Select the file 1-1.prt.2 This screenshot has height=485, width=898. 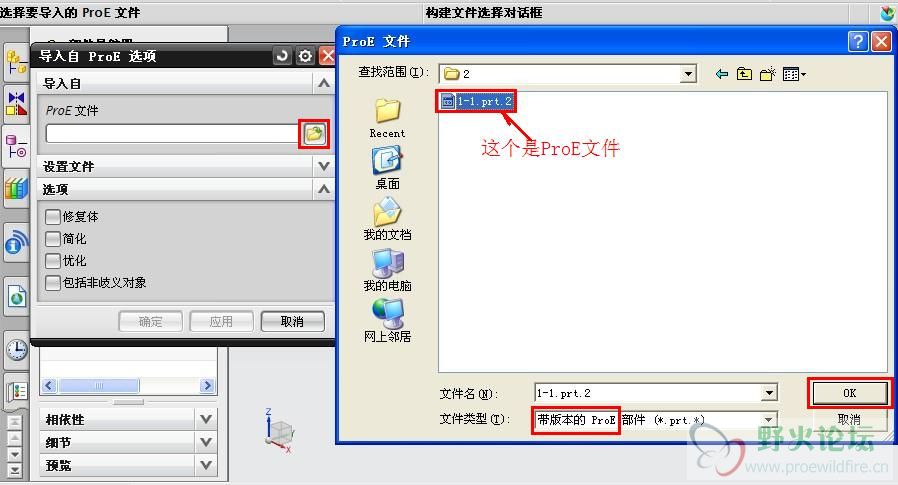point(476,101)
